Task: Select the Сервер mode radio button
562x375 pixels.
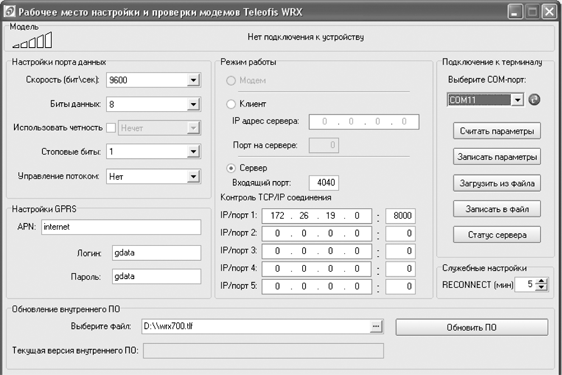Action: [x=231, y=168]
